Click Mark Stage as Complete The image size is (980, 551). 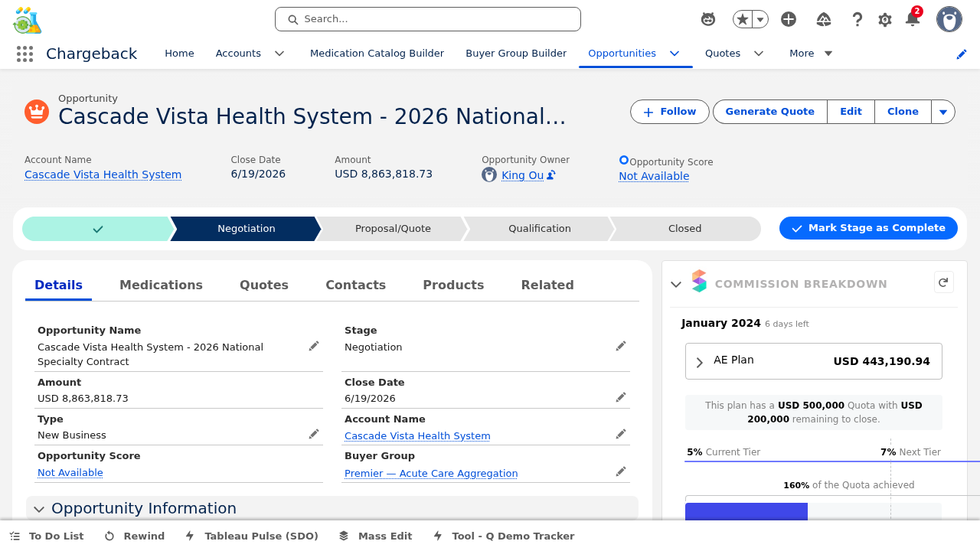coord(868,228)
